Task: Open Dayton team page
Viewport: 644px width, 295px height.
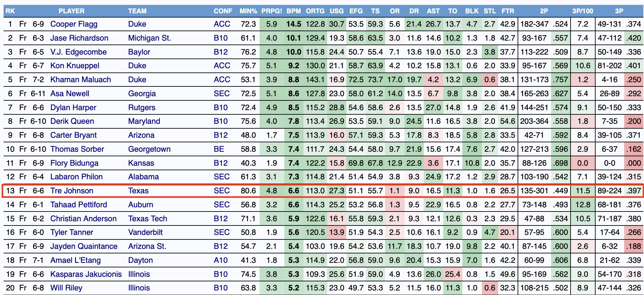Action: [140, 260]
